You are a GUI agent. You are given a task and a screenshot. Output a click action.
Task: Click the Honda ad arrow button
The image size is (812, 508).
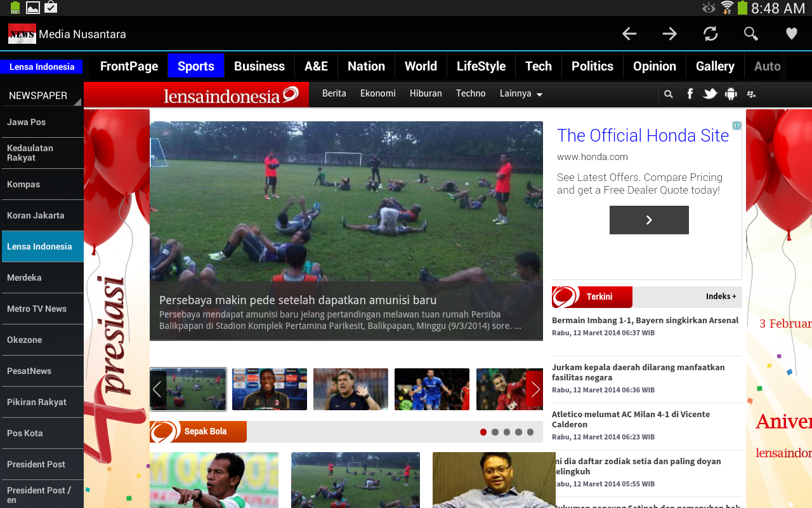click(649, 220)
